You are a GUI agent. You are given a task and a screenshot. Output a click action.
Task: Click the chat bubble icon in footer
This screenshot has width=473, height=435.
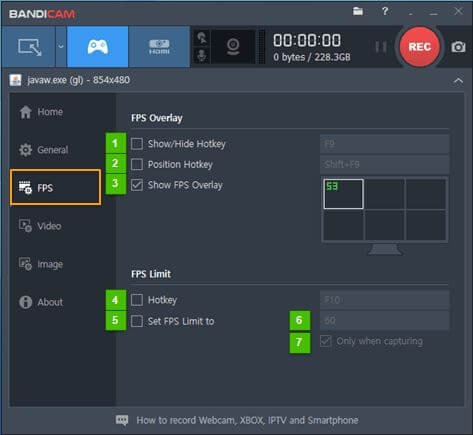click(122, 420)
